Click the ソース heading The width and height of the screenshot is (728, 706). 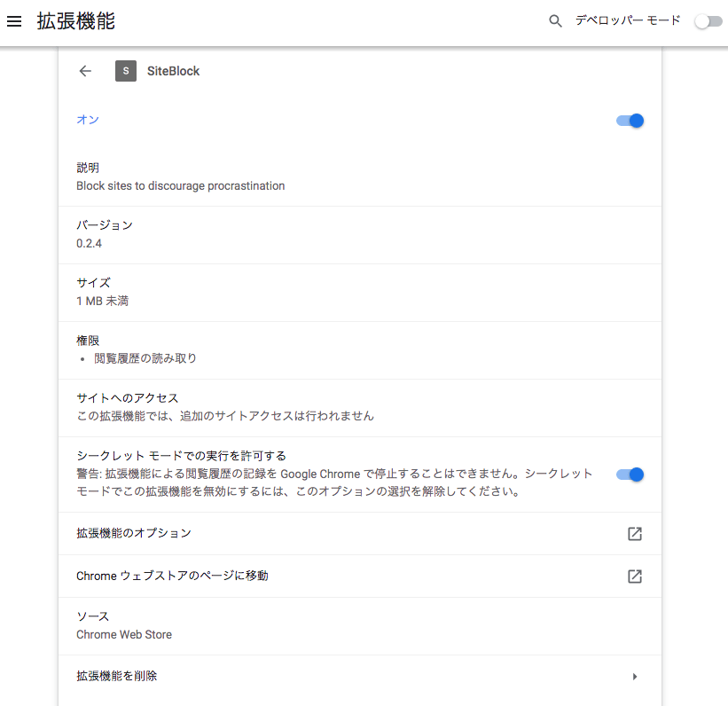[x=92, y=616]
